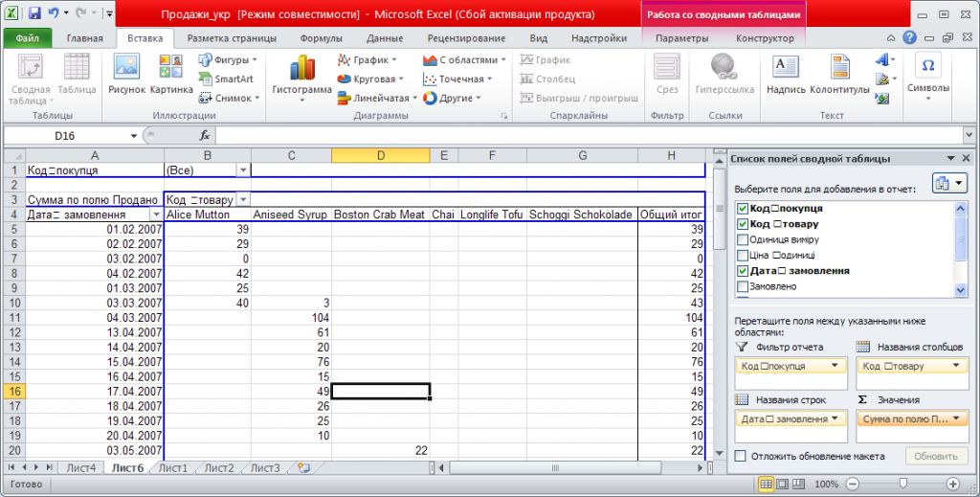
Task: Enable Отложить обновление макета checkbox
Action: tap(740, 457)
